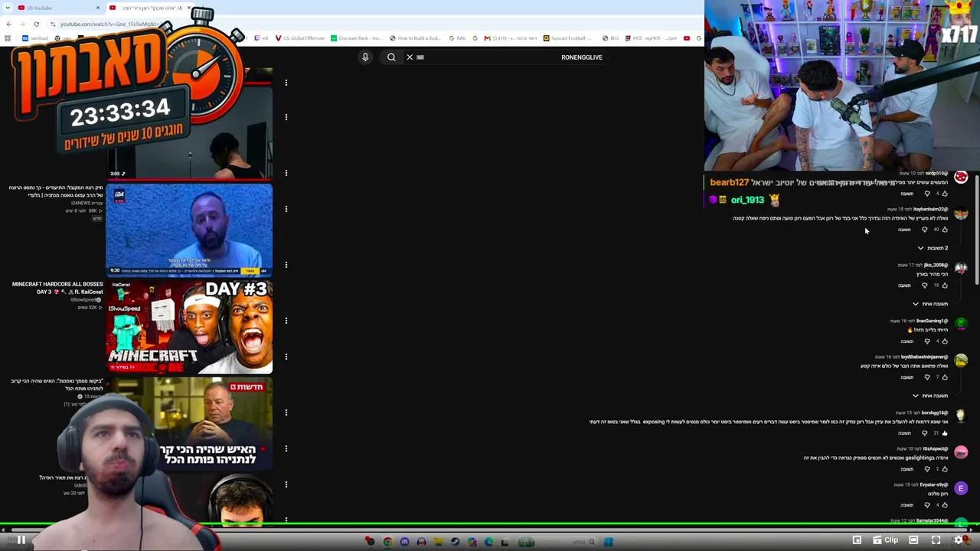Like the comment by loydthebestninjaever

click(x=945, y=377)
